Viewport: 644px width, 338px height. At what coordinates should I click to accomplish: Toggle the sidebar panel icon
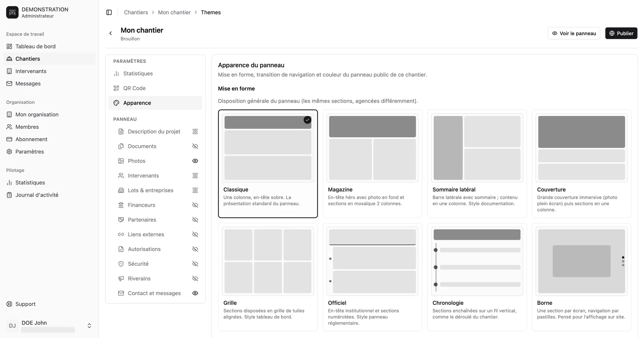[109, 12]
